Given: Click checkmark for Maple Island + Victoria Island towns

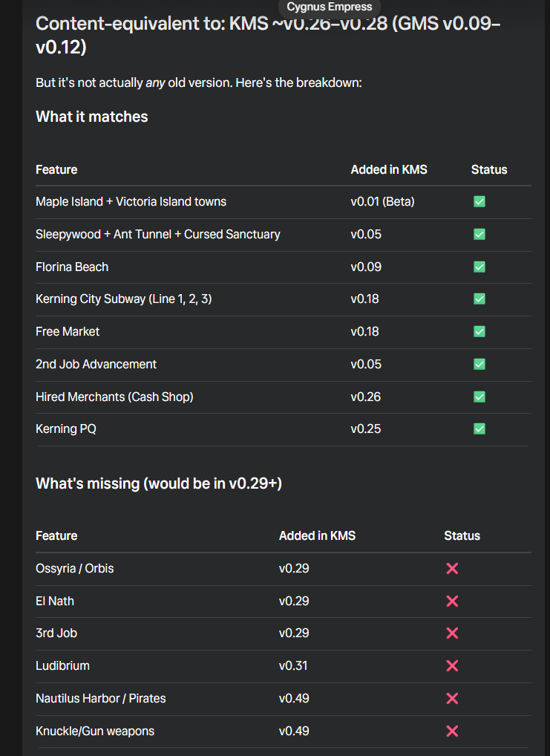Looking at the screenshot, I should point(479,201).
